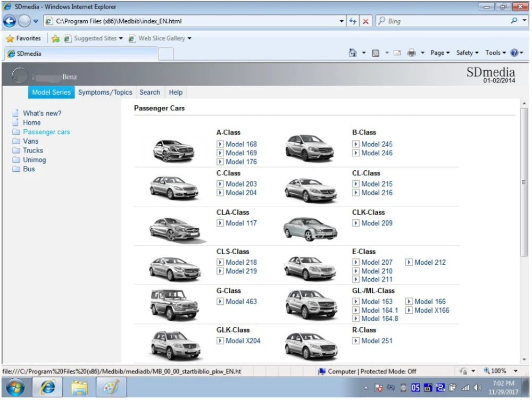Open the Page menu dropdown

(440, 53)
